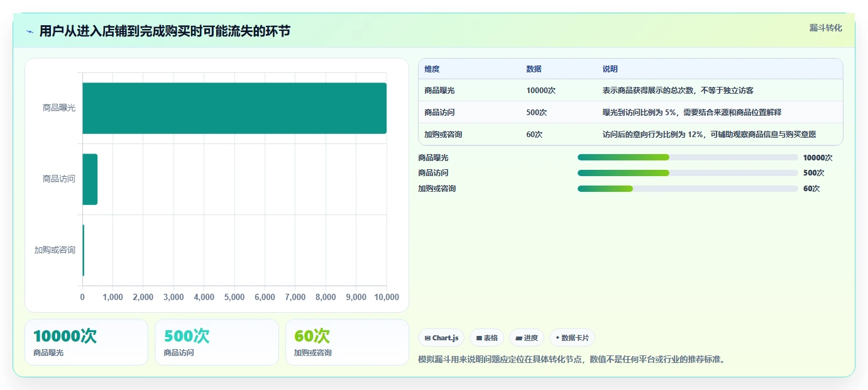Click the 商品曝光 bar in the chart
This screenshot has height=390, width=868.
(234, 108)
